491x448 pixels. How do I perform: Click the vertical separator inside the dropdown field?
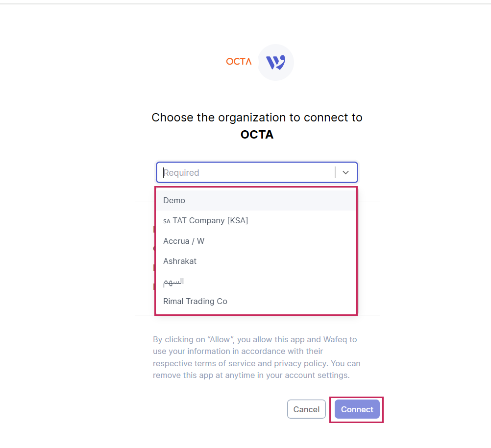[335, 172]
